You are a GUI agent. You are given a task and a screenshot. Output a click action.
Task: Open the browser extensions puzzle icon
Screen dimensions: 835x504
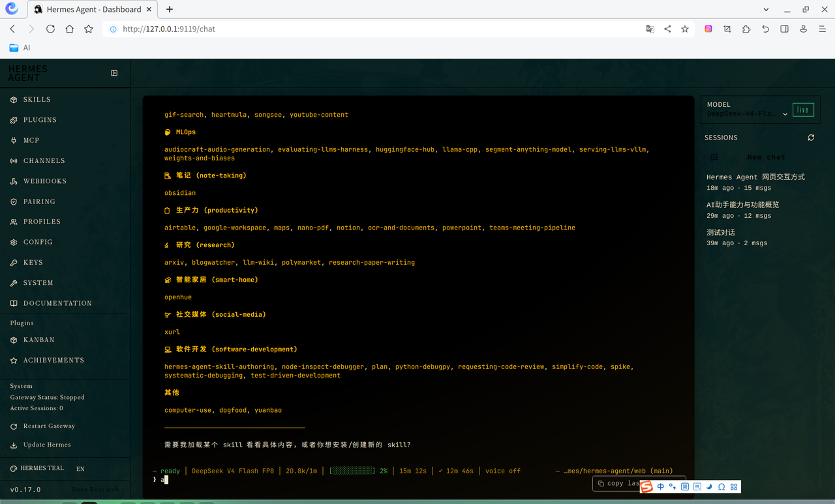coord(746,29)
